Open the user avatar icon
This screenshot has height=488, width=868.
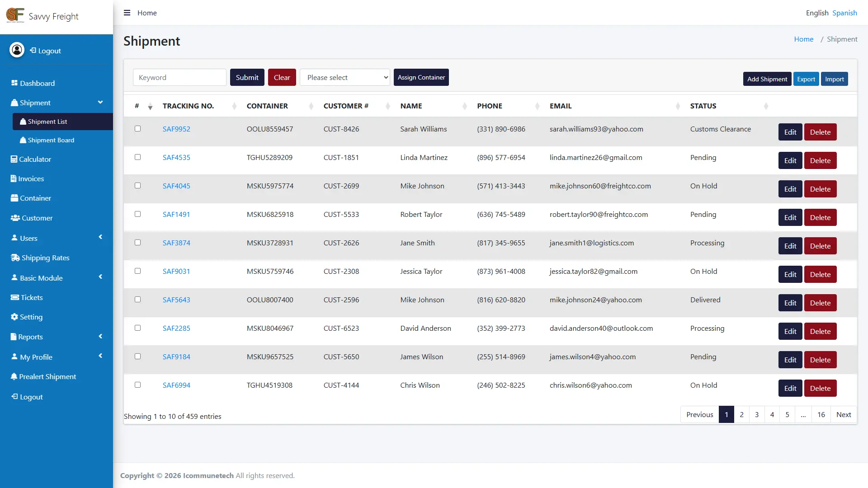(17, 50)
